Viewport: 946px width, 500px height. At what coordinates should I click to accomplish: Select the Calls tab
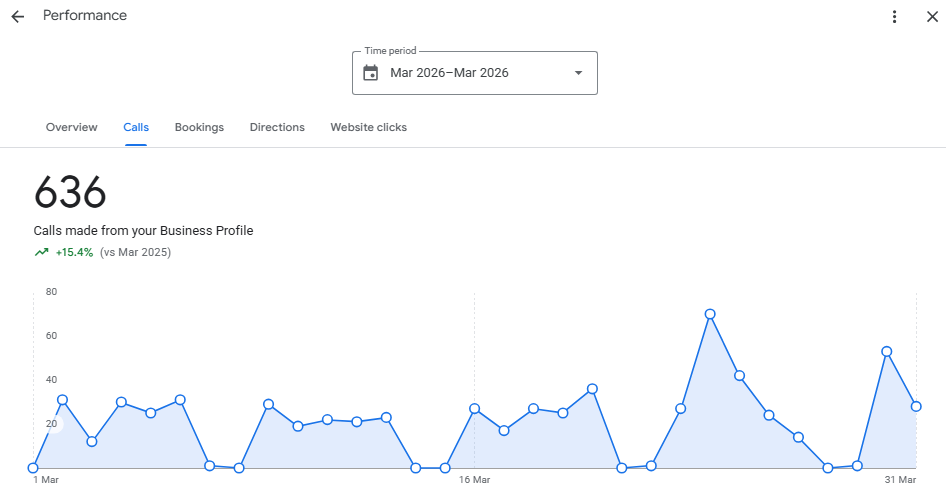(136, 127)
